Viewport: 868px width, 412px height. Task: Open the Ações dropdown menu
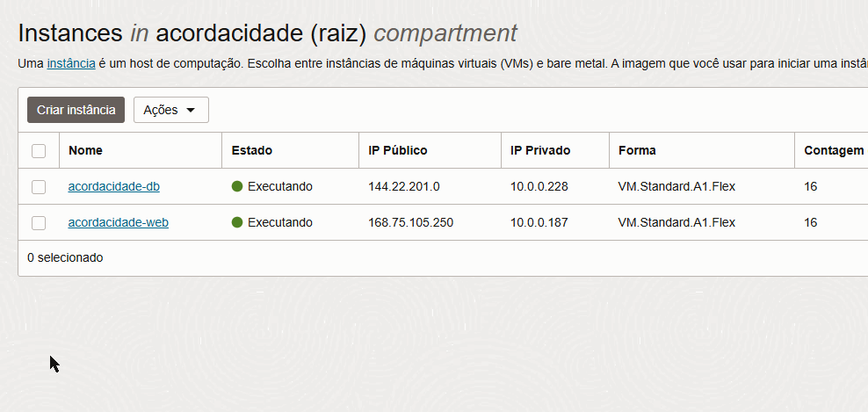point(171,110)
